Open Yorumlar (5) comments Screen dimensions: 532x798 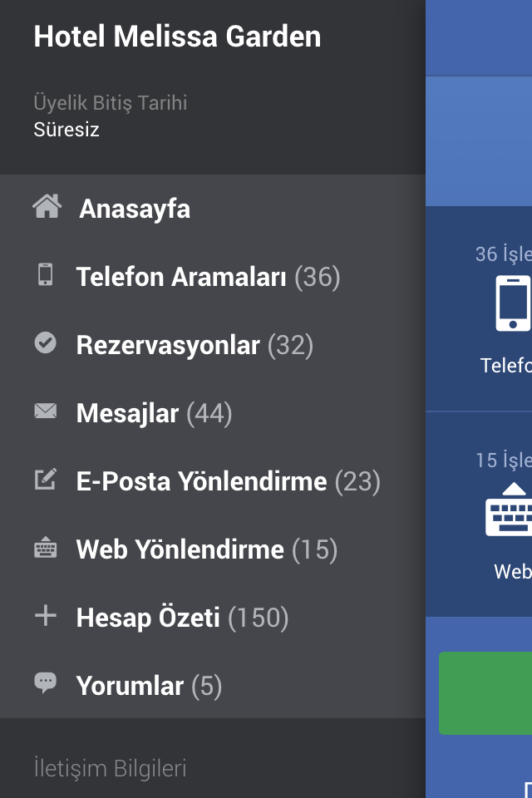(x=212, y=686)
